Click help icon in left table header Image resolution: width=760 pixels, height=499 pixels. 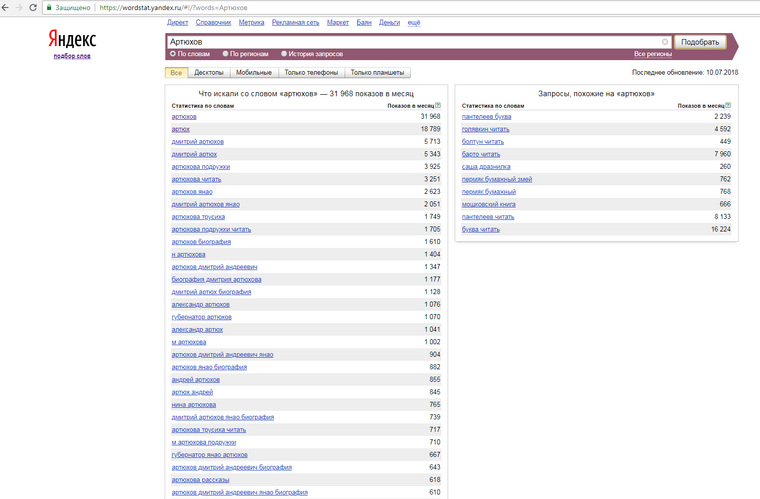[438, 105]
